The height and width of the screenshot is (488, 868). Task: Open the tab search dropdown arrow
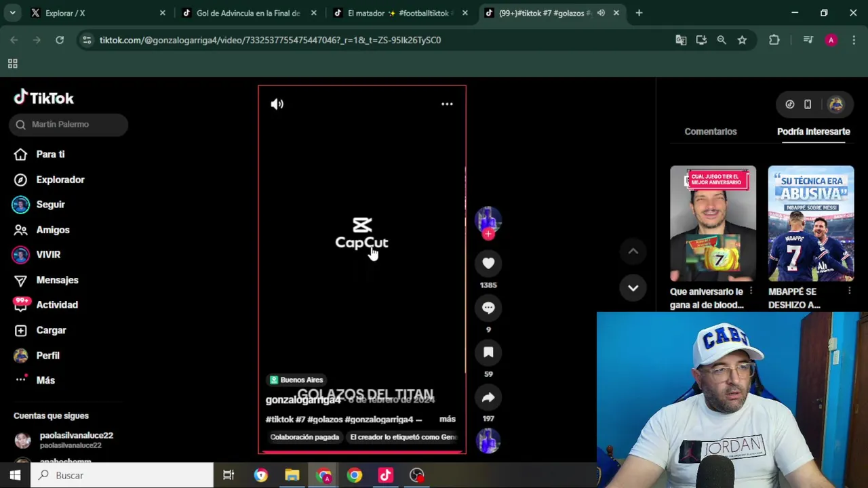[13, 13]
